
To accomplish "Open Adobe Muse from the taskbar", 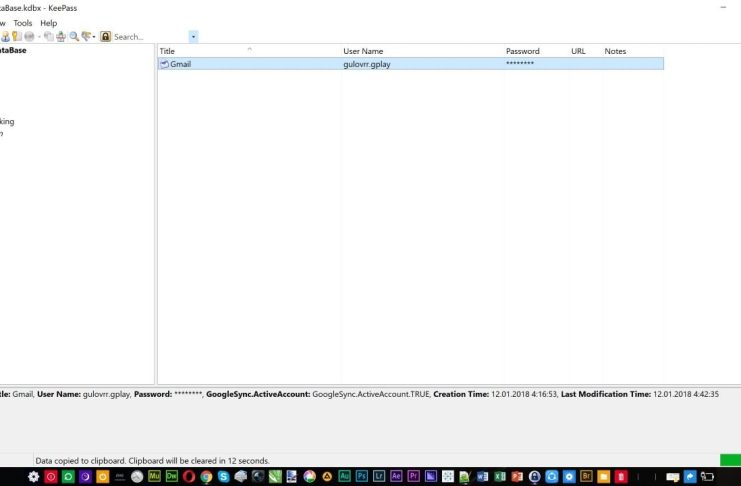I will tap(154, 477).
